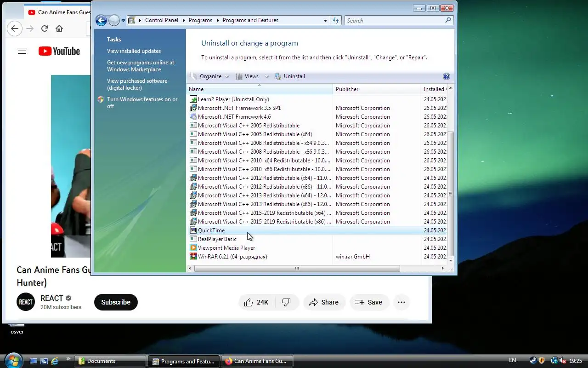This screenshot has height=368, width=588.
Task: Click the search magnifier icon
Action: [448, 20]
